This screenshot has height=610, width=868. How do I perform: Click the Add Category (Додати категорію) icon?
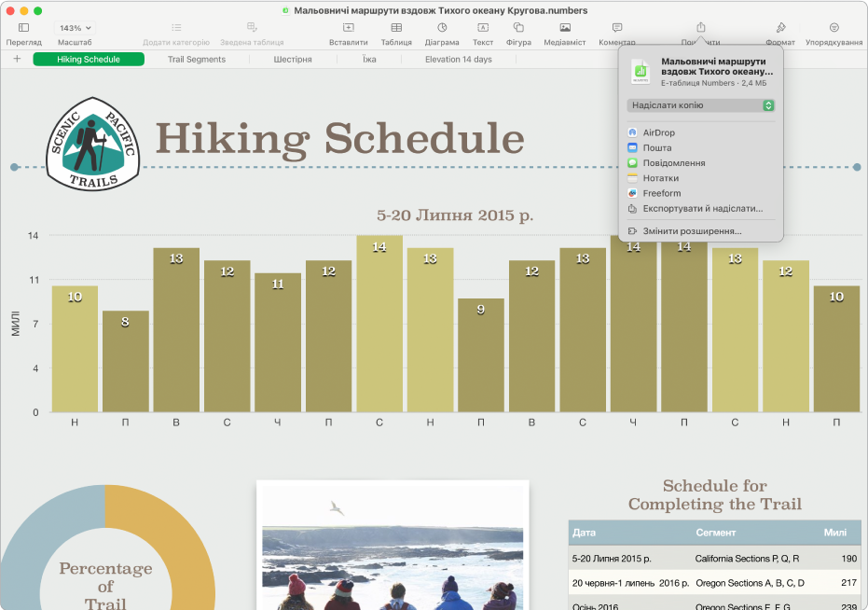coord(176,27)
